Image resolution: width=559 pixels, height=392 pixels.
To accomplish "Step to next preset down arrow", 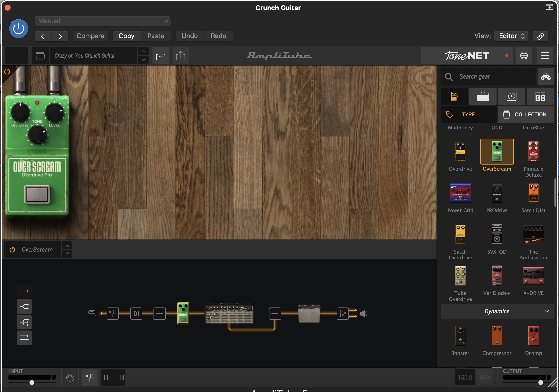I will pos(143,60).
